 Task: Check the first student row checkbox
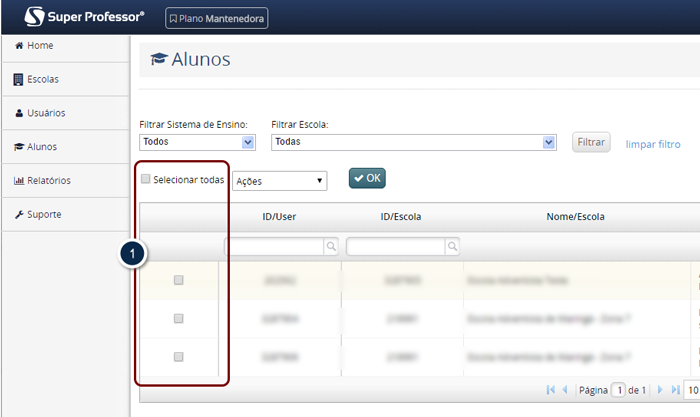point(179,281)
